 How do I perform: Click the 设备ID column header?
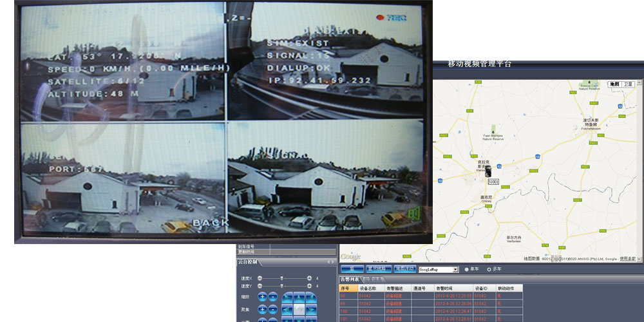pyautogui.click(x=485, y=289)
